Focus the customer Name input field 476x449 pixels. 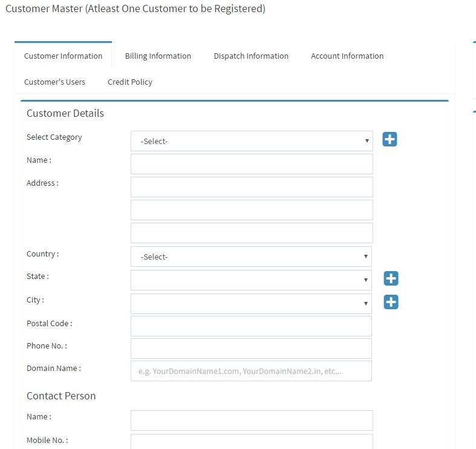pos(252,164)
